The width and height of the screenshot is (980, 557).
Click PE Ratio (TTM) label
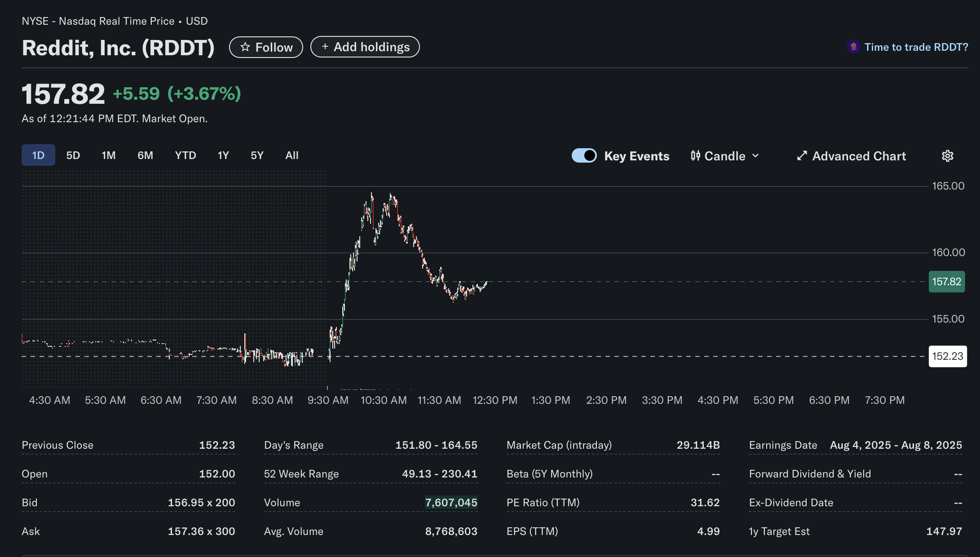pyautogui.click(x=543, y=503)
